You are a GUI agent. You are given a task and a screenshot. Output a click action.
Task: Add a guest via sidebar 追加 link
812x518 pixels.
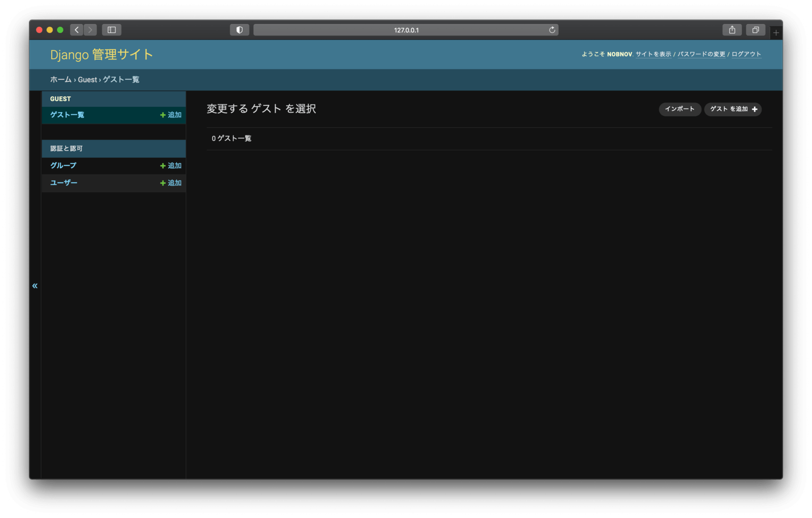(171, 115)
